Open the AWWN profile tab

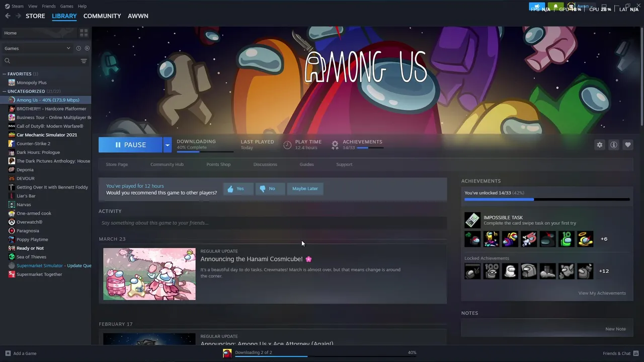pos(138,16)
